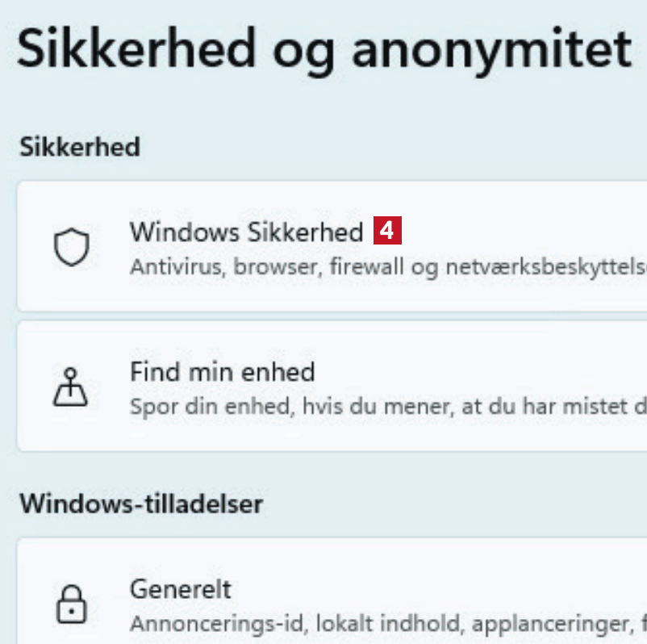Open the Find min enhed settings entry
Viewport: 647px width, 644px height.
(222, 372)
